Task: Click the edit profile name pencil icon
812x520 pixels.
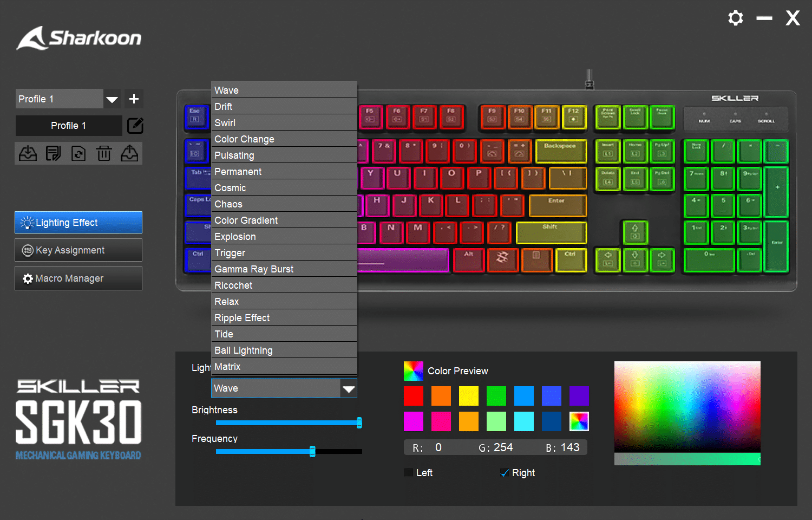Action: coord(135,126)
